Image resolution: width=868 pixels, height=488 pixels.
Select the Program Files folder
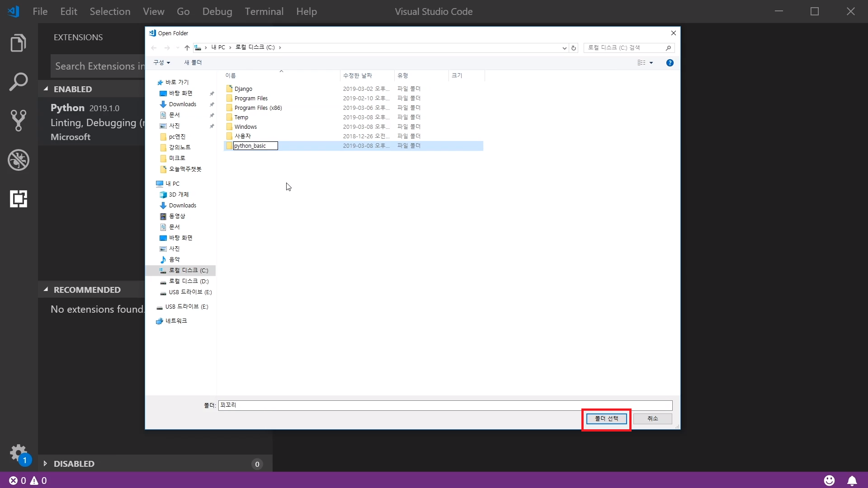point(251,98)
